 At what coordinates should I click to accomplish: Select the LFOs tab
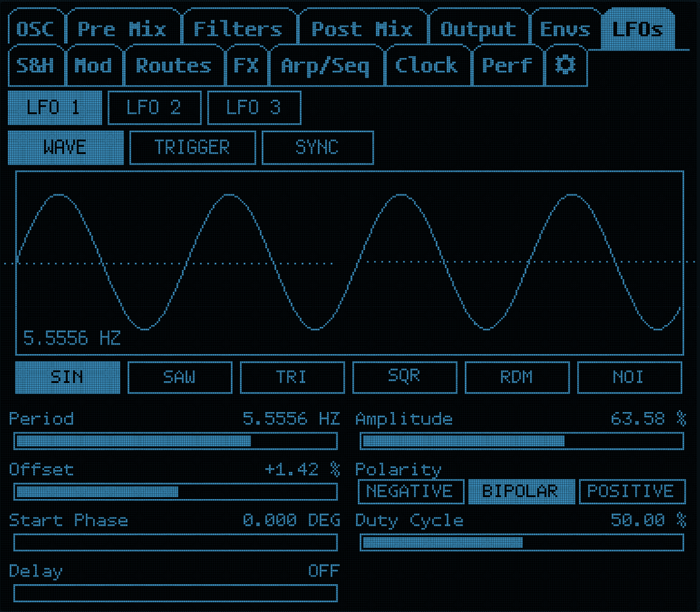[x=638, y=28]
